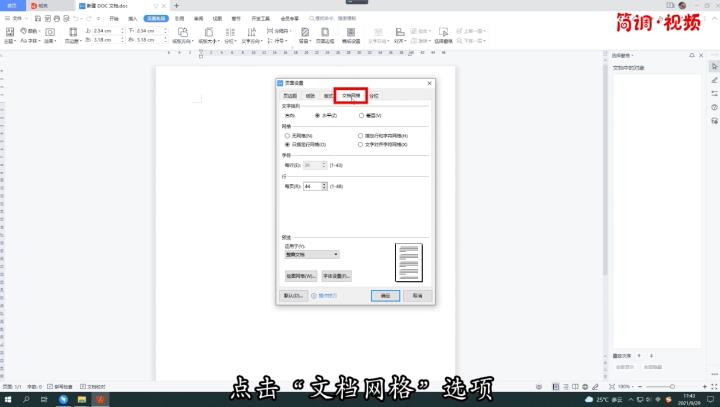Viewport: 720px width, 407px height.
Task: Open 绘图网格 settings button
Action: (x=301, y=275)
